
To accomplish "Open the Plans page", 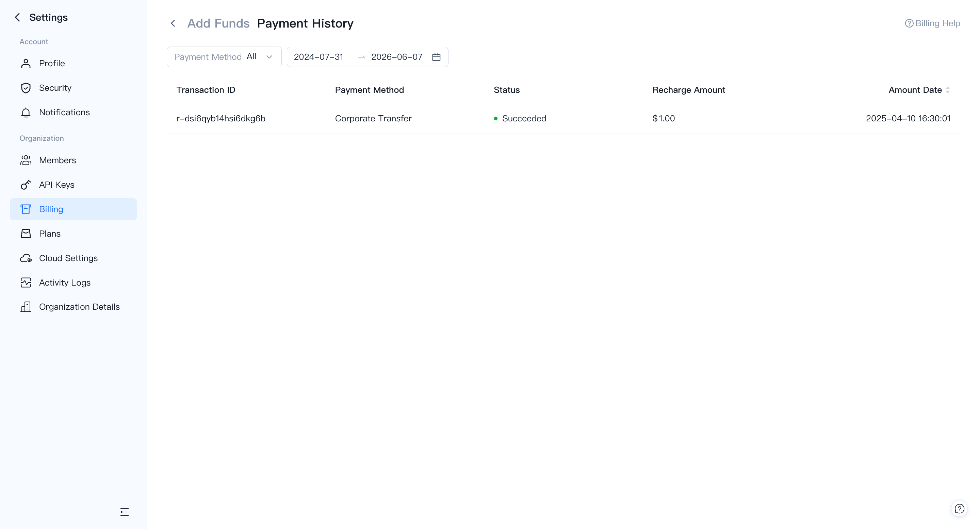I will click(x=73, y=234).
